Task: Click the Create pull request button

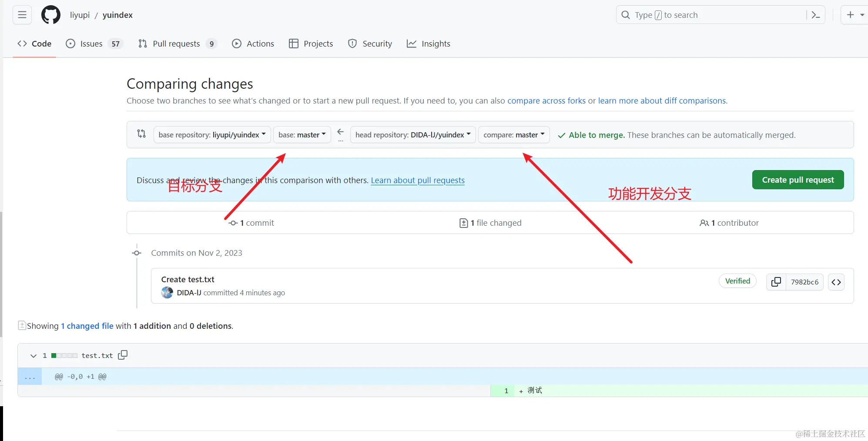Action: tap(798, 180)
